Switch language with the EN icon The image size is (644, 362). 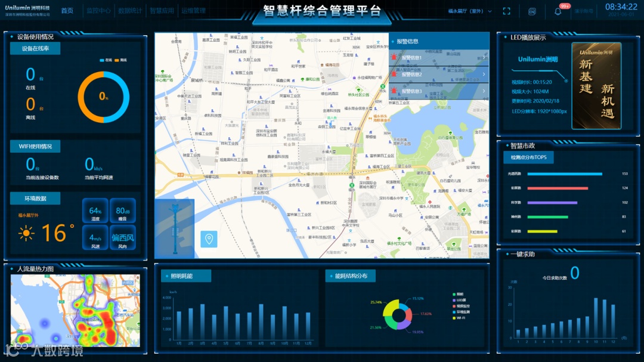tap(532, 11)
